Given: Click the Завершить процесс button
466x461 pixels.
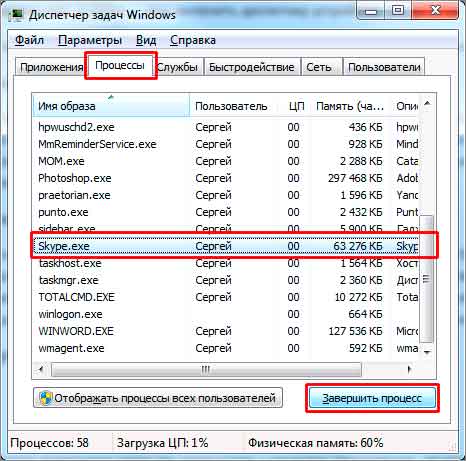Looking at the screenshot, I should [372, 398].
